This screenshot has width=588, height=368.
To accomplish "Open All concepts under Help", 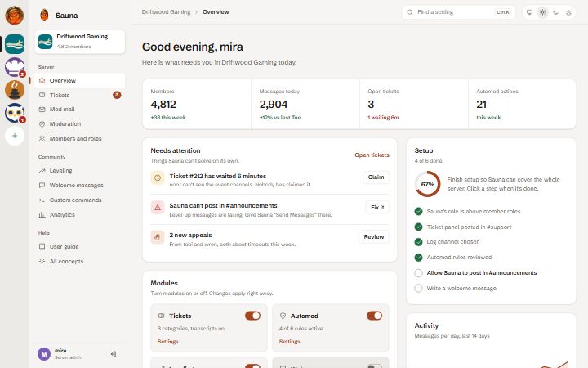I will click(x=79, y=262).
